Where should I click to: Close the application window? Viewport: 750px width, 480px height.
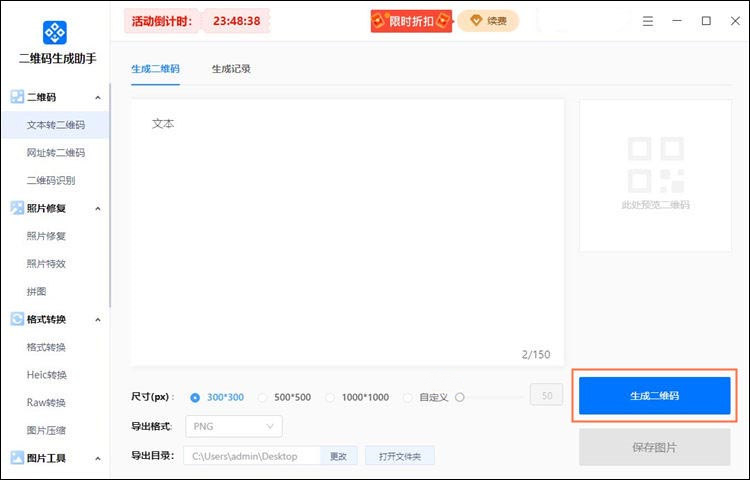pos(735,21)
